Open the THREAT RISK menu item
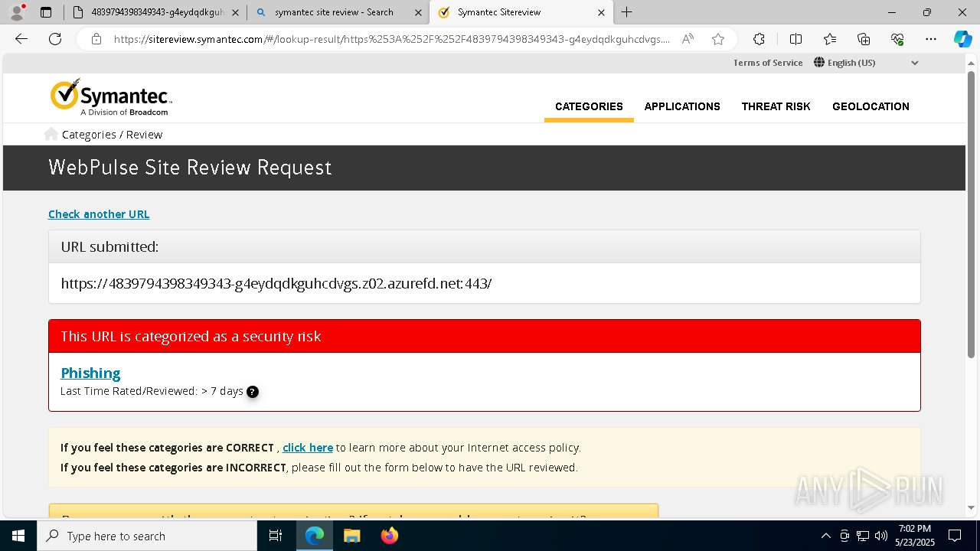Screen dimensions: 980x551 point(776,106)
